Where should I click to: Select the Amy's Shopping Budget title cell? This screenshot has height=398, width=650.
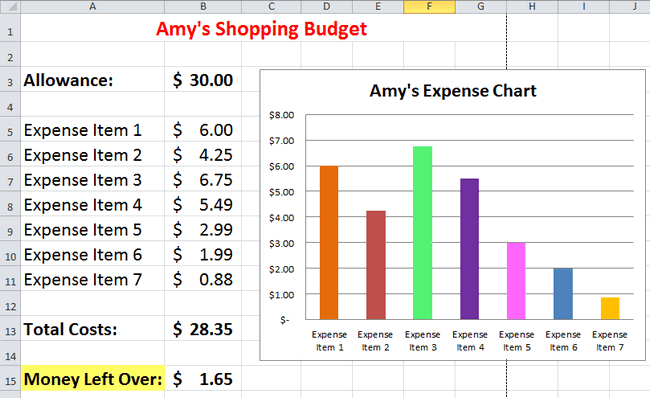pyautogui.click(x=261, y=28)
